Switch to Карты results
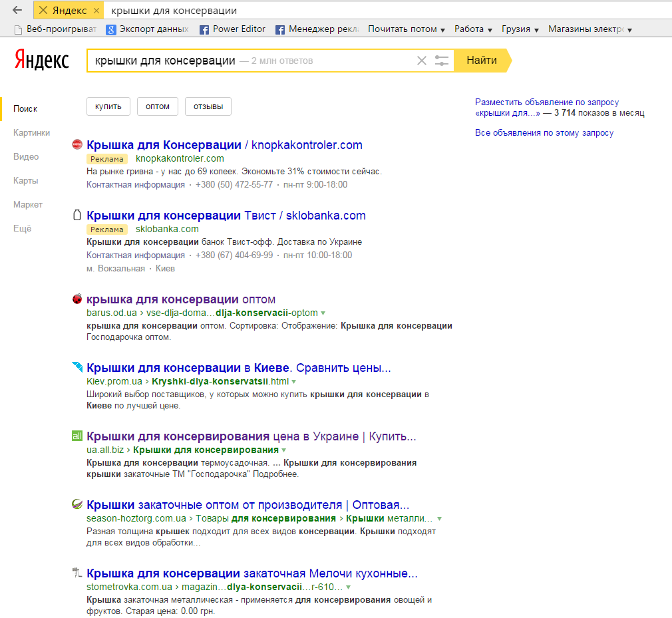The height and width of the screenshot is (618, 672). coord(26,181)
